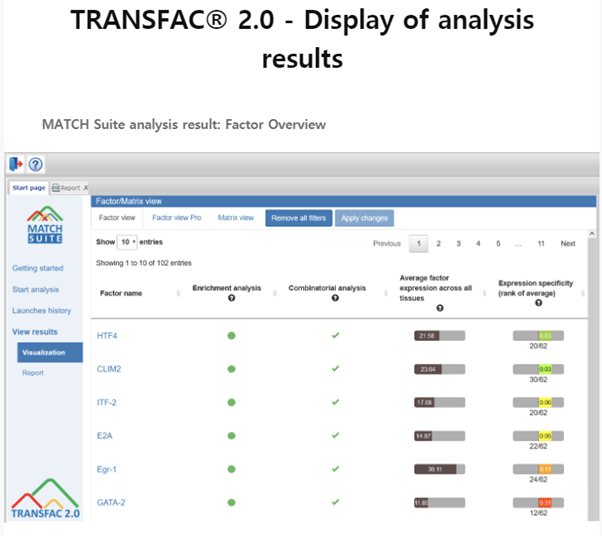Click combinatorial checkmark for HTF4

(336, 335)
